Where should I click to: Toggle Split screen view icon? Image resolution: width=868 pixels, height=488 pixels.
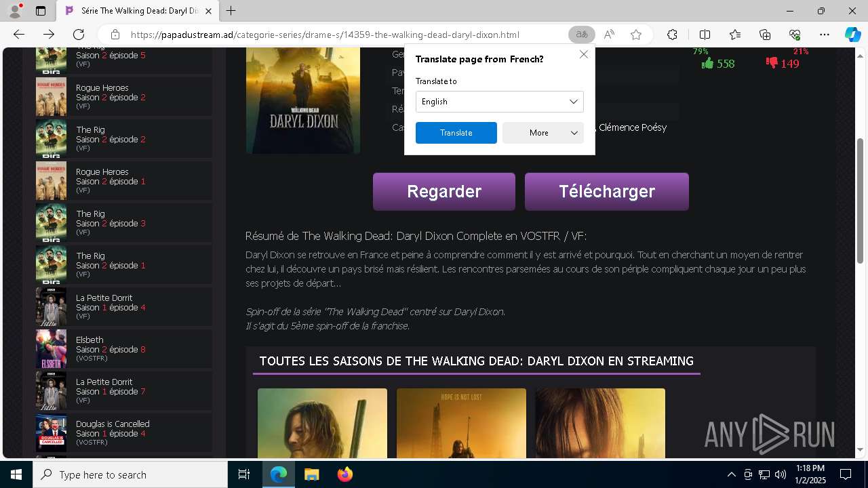pos(705,35)
